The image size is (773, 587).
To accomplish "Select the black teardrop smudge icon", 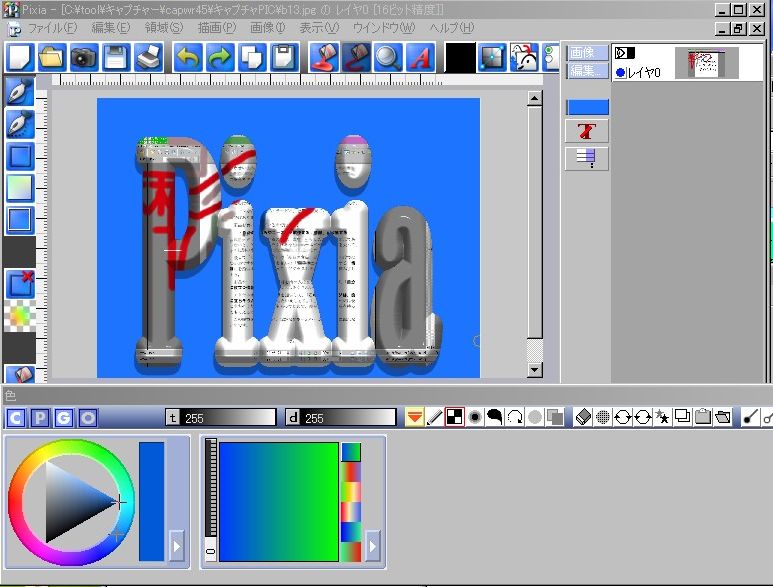I will tap(495, 417).
